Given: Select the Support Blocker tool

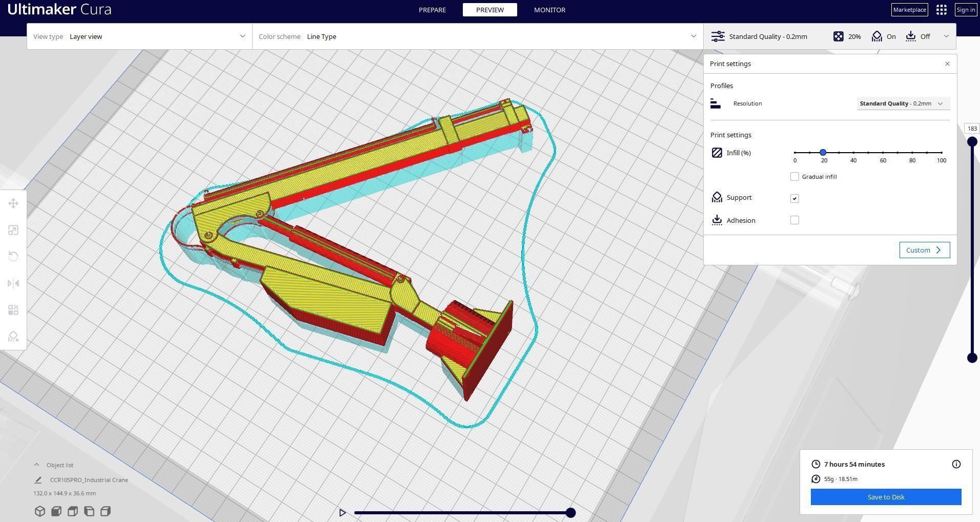Looking at the screenshot, I should pos(13,337).
